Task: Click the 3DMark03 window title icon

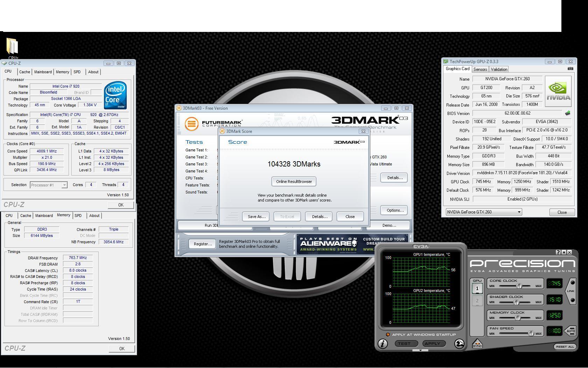Action: (178, 108)
